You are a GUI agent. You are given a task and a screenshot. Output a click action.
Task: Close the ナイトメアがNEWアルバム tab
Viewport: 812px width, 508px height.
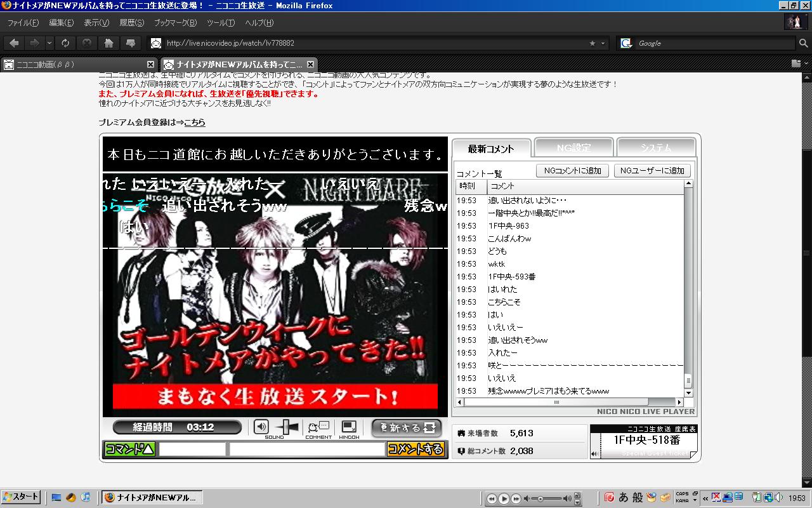(x=310, y=64)
